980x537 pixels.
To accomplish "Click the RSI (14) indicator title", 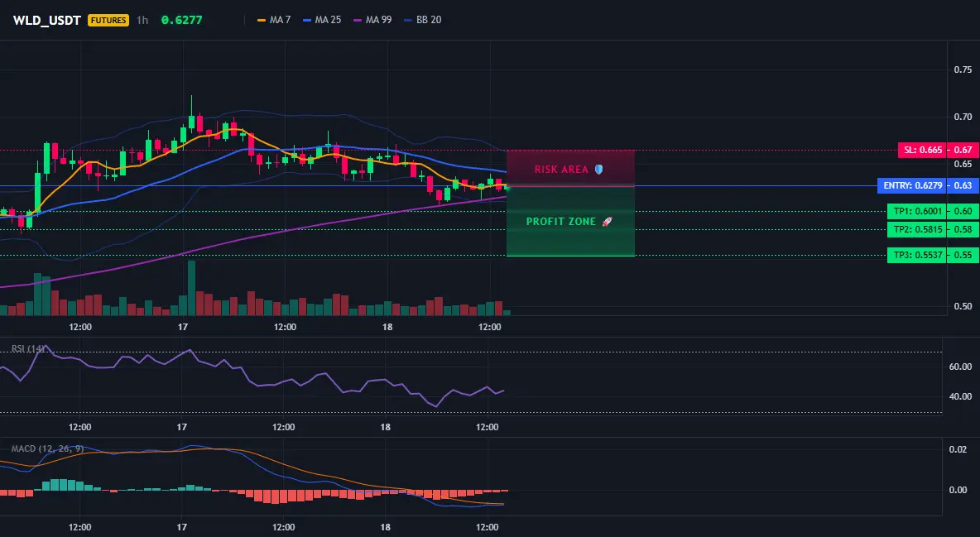I will click(29, 348).
